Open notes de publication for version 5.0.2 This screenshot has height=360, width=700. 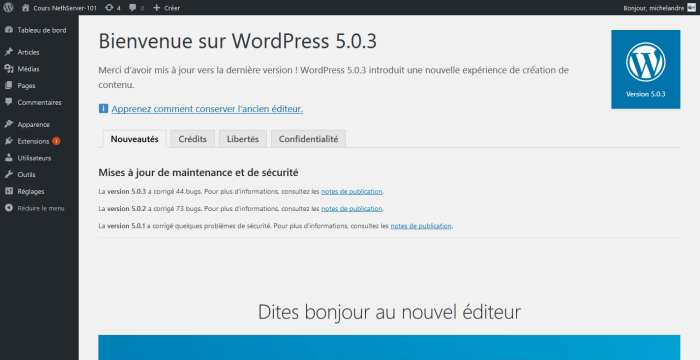pos(352,209)
